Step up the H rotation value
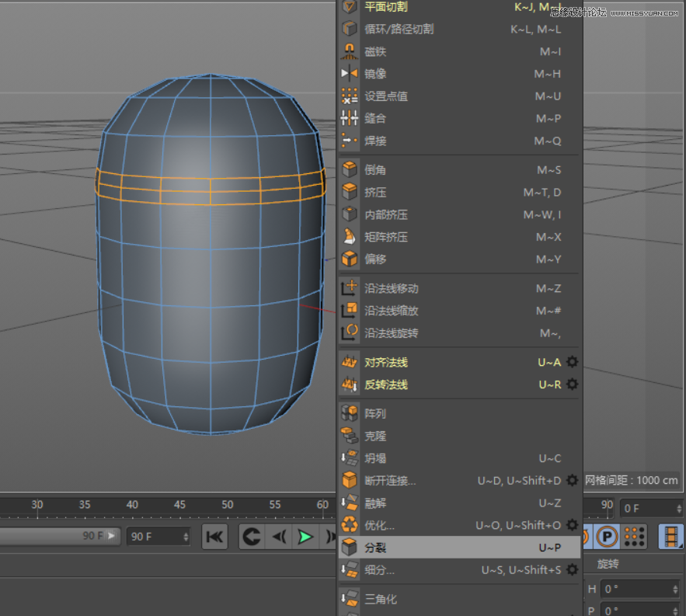The width and height of the screenshot is (686, 616). coord(675,586)
